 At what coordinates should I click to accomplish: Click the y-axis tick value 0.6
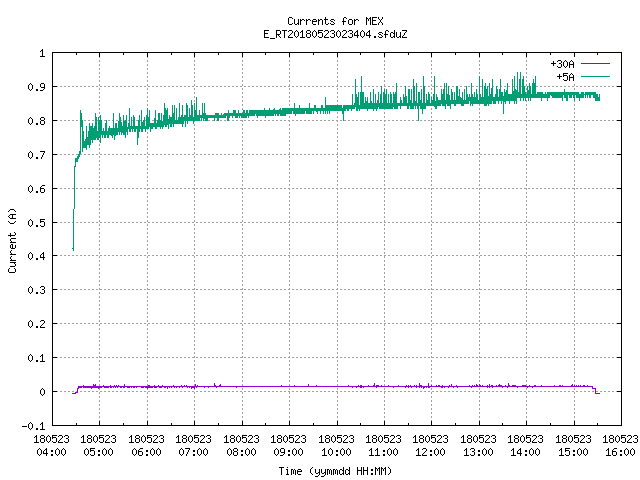[36, 189]
